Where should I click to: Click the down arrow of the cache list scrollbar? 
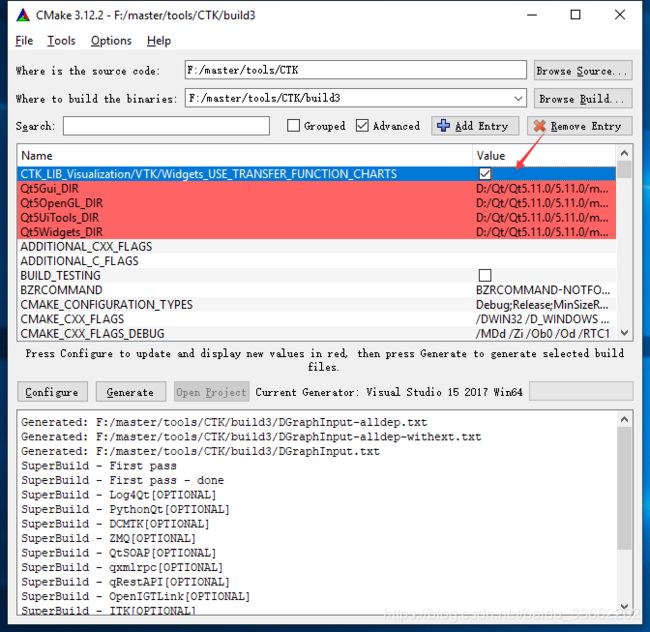(x=624, y=333)
